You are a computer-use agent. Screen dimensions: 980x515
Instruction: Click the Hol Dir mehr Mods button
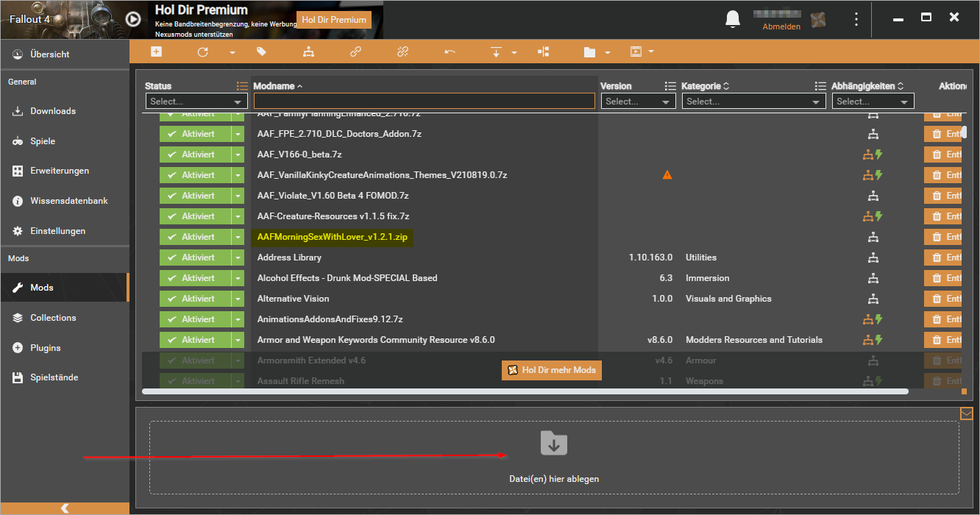[552, 370]
